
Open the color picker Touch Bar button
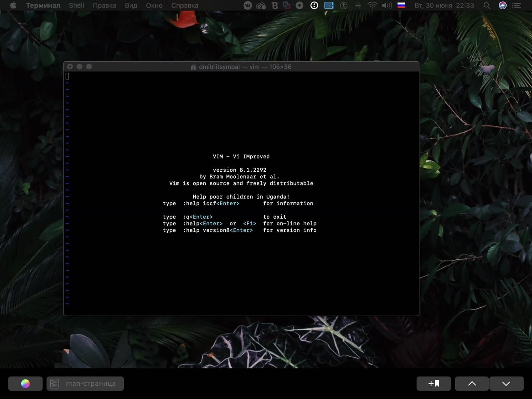pyautogui.click(x=25, y=384)
